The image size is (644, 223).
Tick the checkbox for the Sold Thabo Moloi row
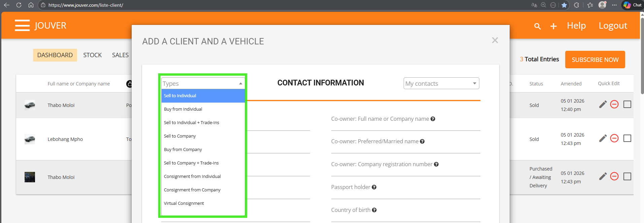click(627, 104)
